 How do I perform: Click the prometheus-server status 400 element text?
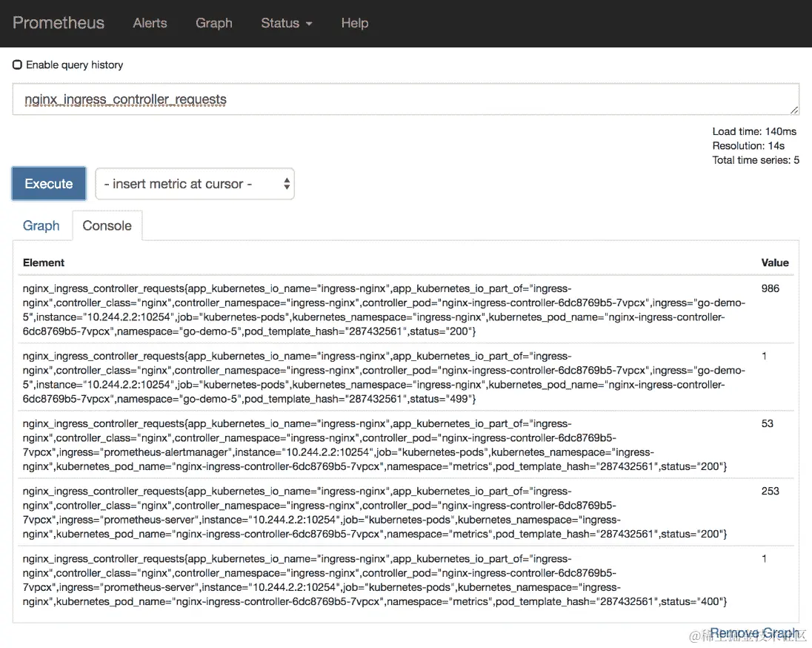pos(374,580)
